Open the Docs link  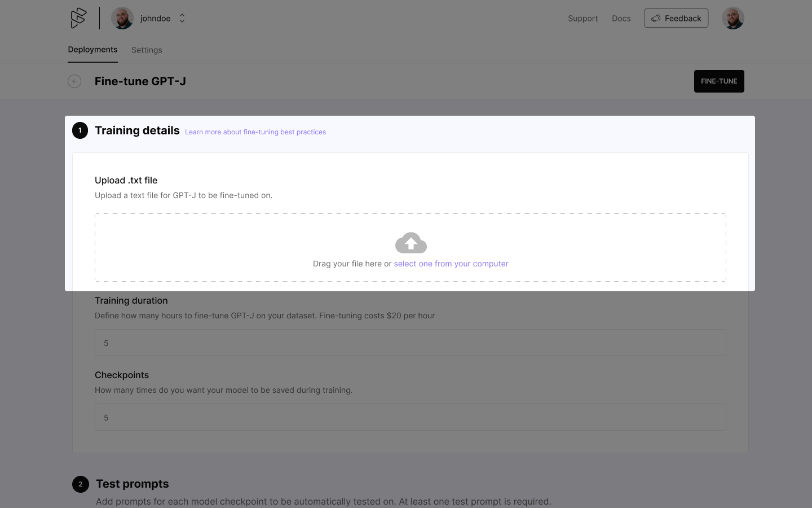[x=621, y=18]
